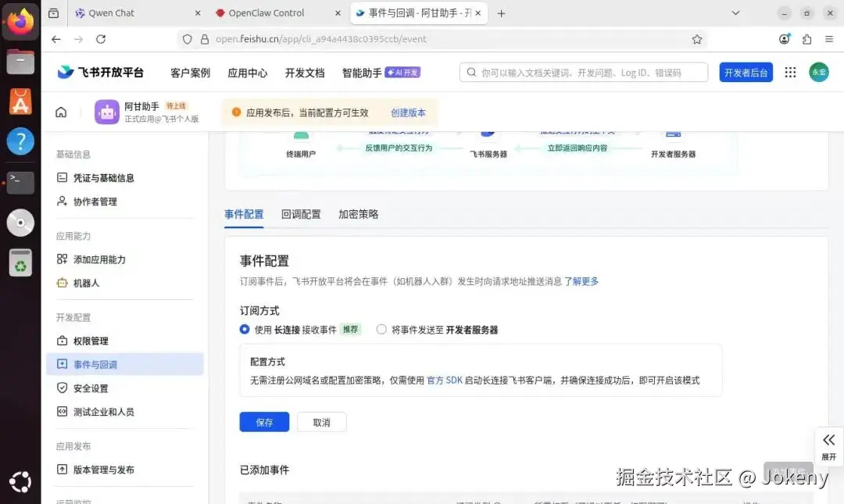Open Firefox hamburger menu

[x=829, y=39]
